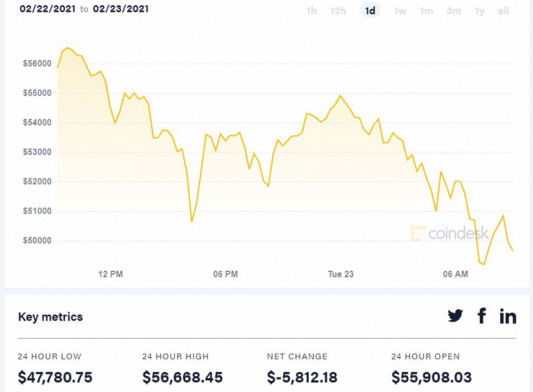Click the 02/22/2021 start date
The image size is (533, 392).
point(47,10)
